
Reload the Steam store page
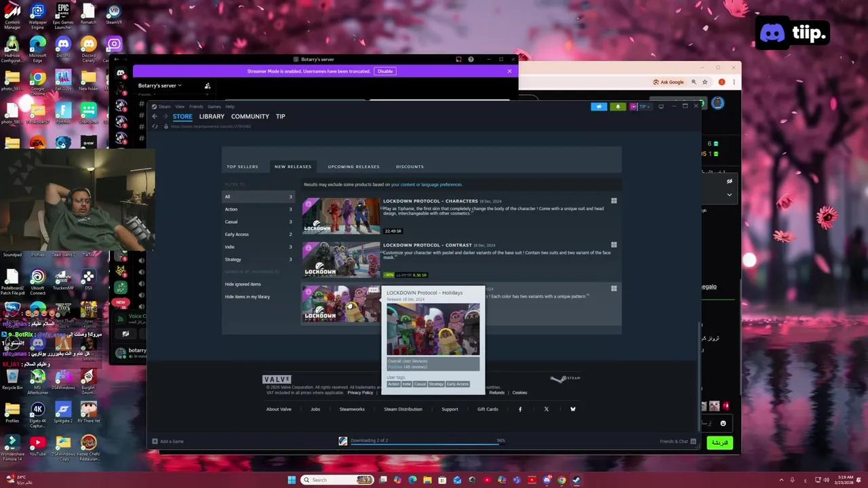pyautogui.click(x=155, y=126)
